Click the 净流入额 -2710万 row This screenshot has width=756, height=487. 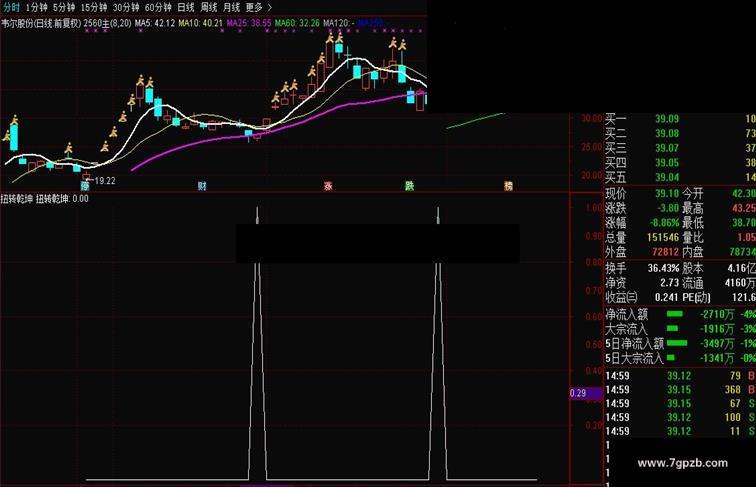680,314
